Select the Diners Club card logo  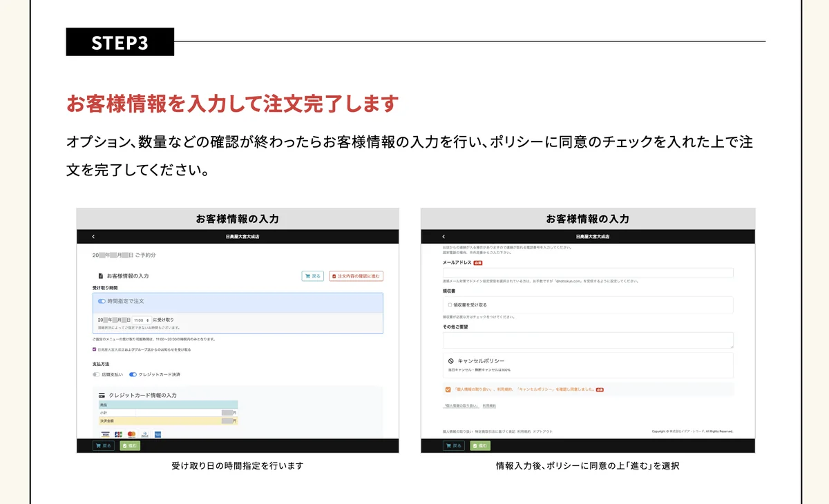(x=144, y=434)
